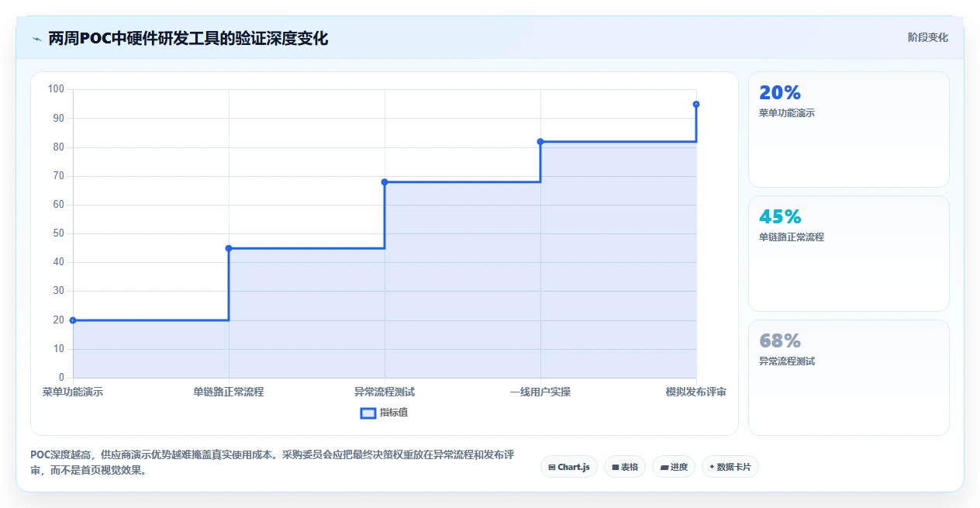The width and height of the screenshot is (980, 508).
Task: Click the blue legend swatch box
Action: (x=368, y=413)
